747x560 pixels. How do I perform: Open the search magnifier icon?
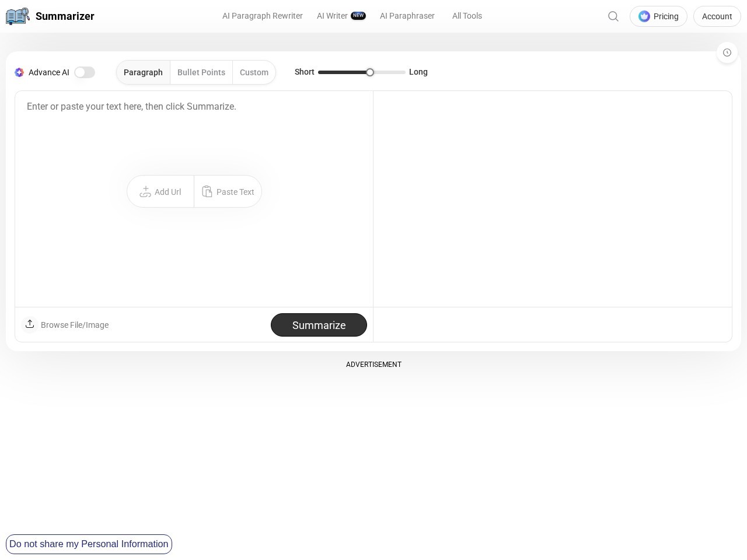(x=613, y=16)
